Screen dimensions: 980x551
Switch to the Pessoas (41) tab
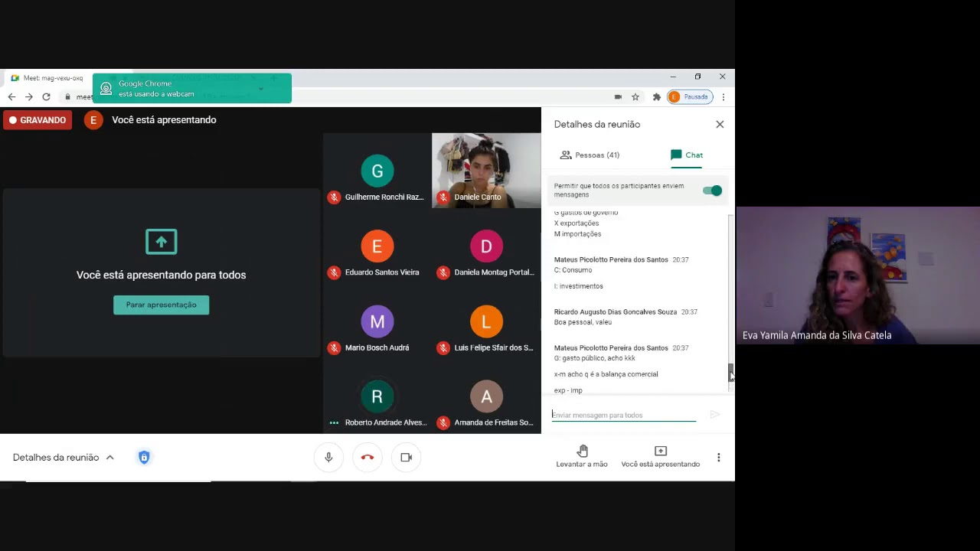coord(590,155)
